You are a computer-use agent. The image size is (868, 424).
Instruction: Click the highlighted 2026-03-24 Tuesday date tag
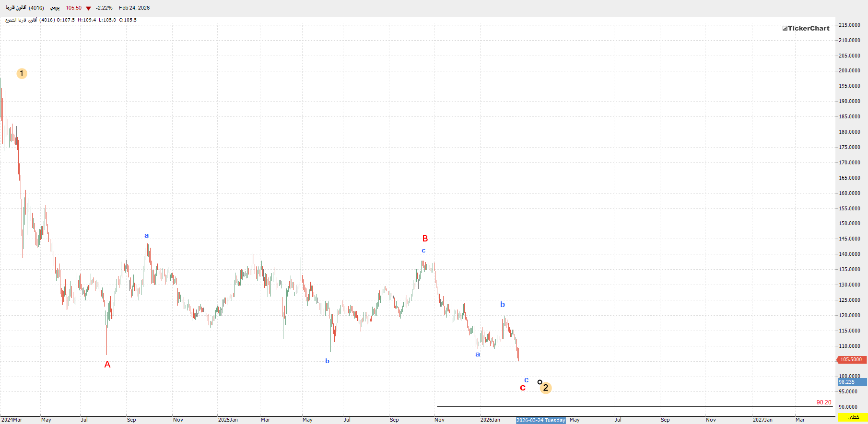[540, 420]
